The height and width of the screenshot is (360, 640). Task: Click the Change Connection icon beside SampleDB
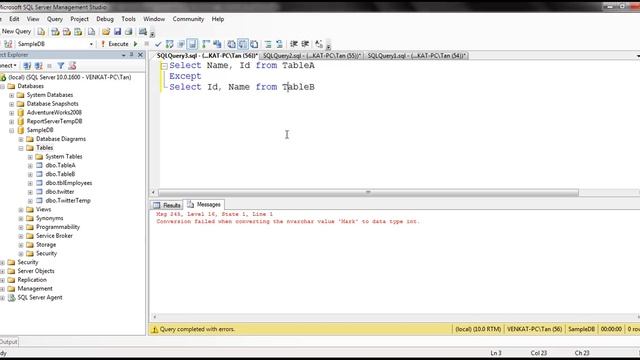click(x=8, y=44)
